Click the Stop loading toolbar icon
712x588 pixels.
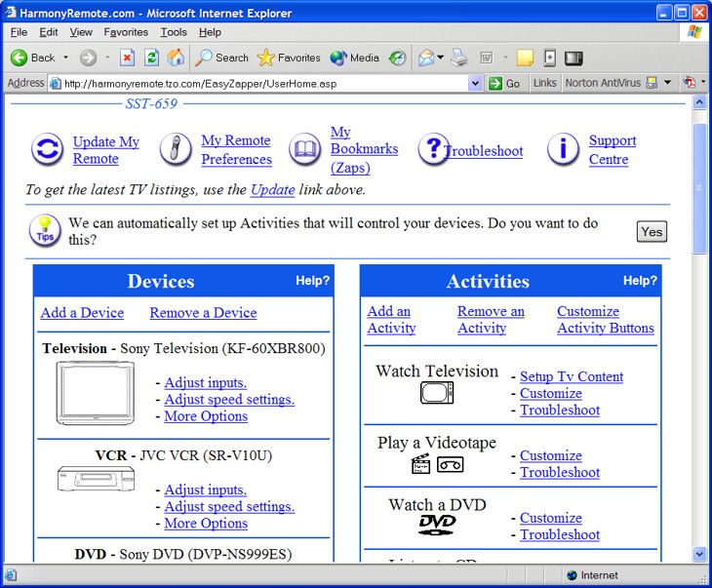(x=128, y=58)
